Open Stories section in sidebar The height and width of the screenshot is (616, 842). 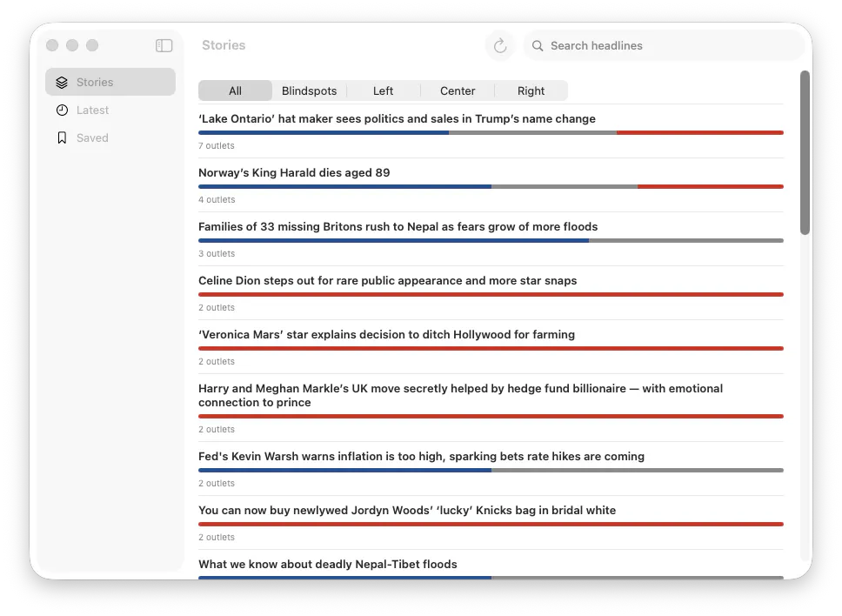click(110, 82)
